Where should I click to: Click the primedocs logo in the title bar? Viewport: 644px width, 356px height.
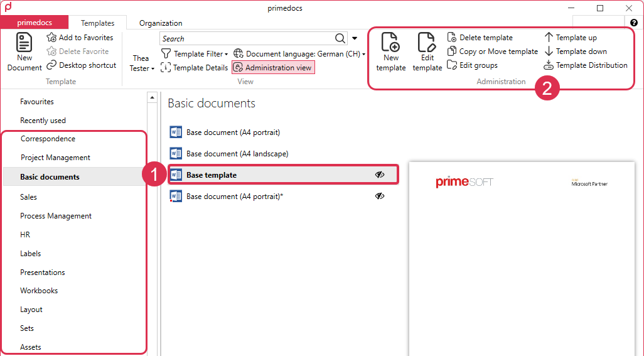(8, 8)
